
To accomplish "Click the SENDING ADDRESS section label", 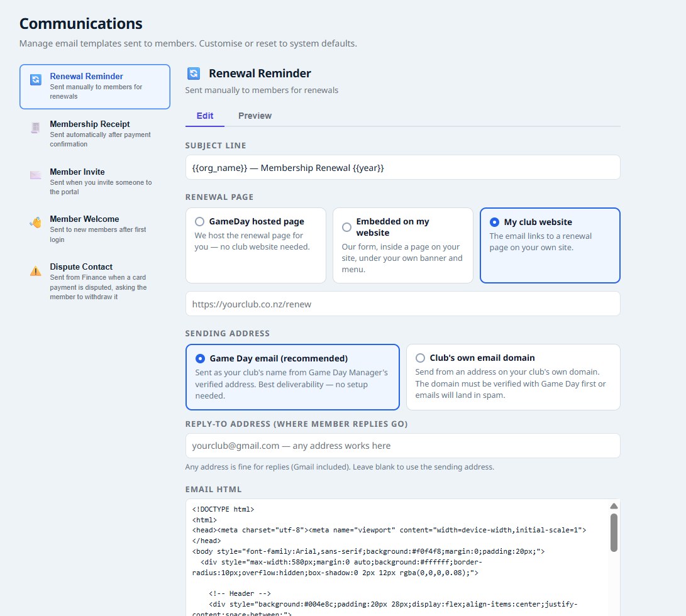I will [228, 333].
